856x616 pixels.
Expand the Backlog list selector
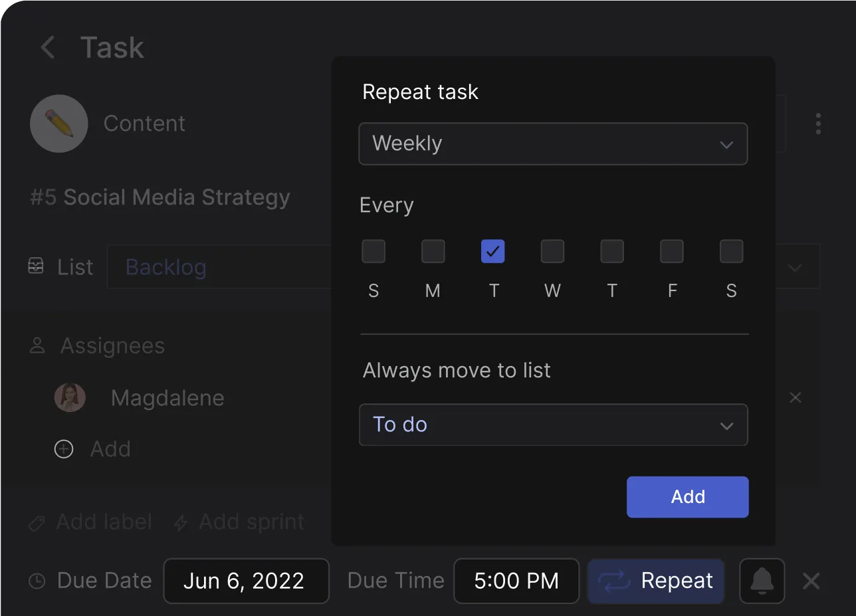click(795, 266)
